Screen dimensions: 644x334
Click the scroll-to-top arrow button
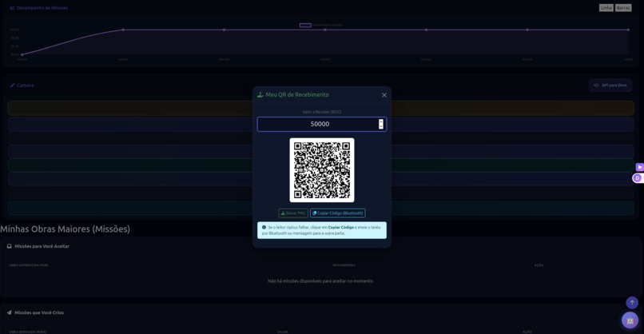632,302
